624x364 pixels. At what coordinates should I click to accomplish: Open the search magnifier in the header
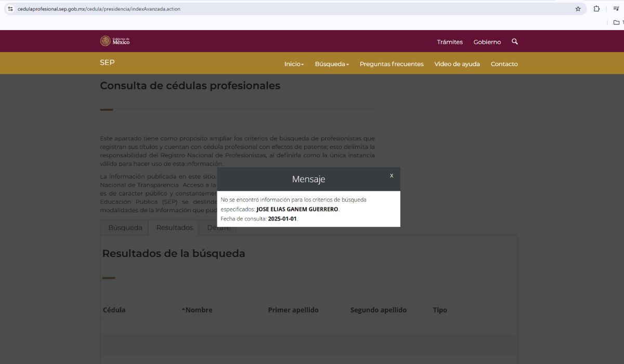514,42
